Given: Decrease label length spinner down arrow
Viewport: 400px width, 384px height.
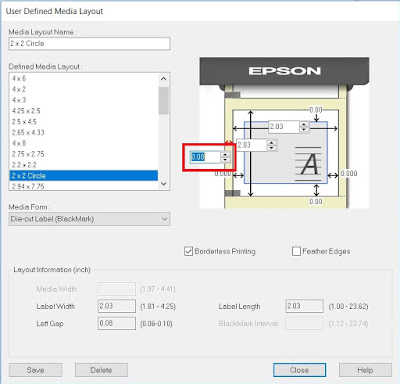Looking at the screenshot, I should 272,147.
